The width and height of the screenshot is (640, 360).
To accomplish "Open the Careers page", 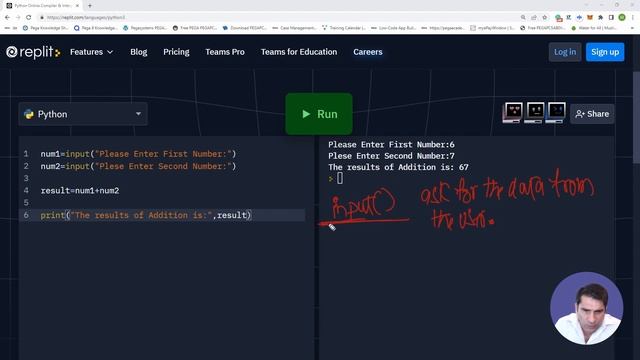I will (x=368, y=52).
